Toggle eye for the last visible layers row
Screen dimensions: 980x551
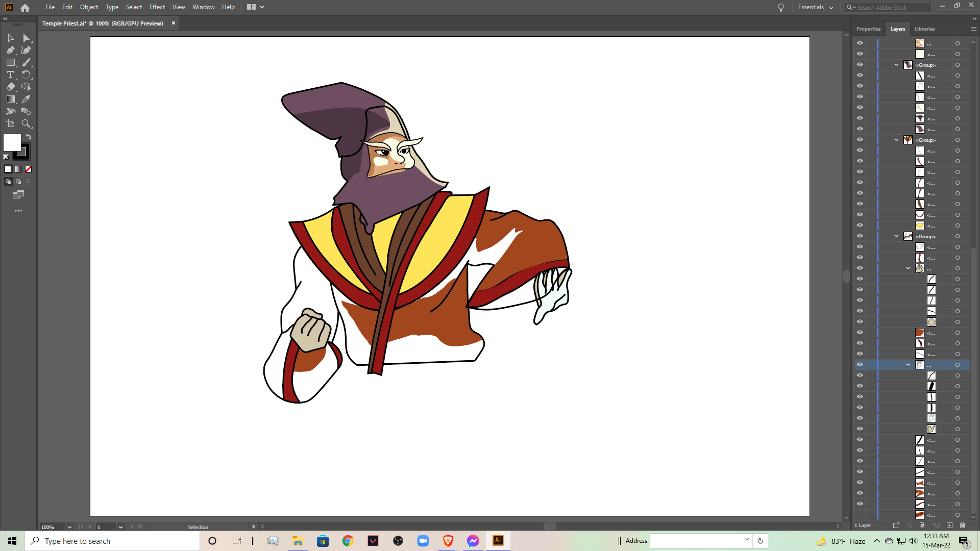point(860,504)
